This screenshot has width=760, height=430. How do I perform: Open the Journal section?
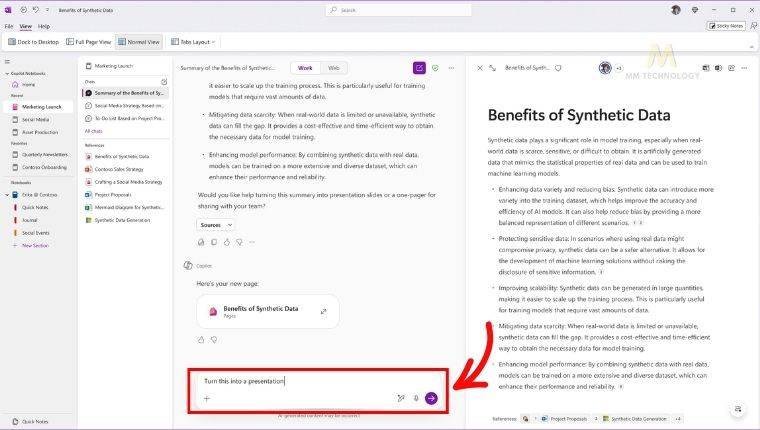point(26,220)
